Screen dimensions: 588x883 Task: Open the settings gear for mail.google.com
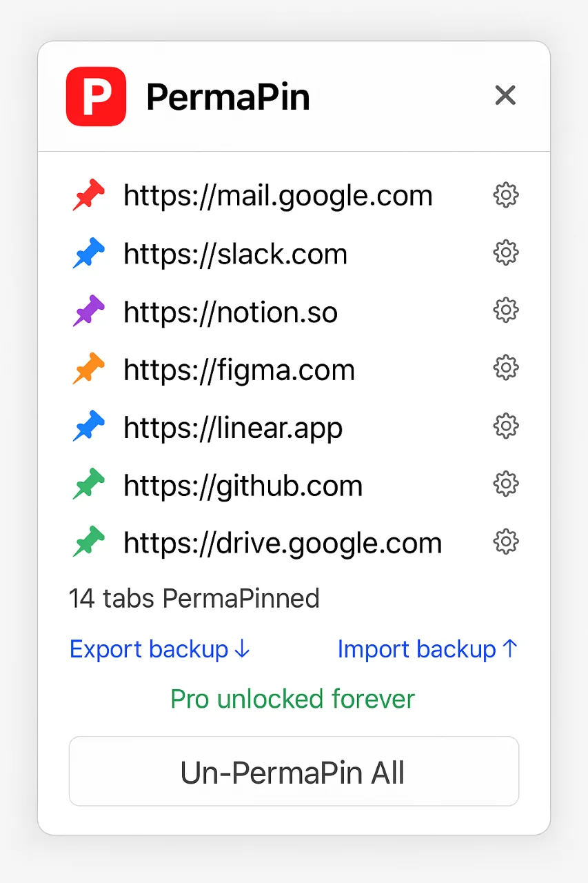[x=505, y=195]
